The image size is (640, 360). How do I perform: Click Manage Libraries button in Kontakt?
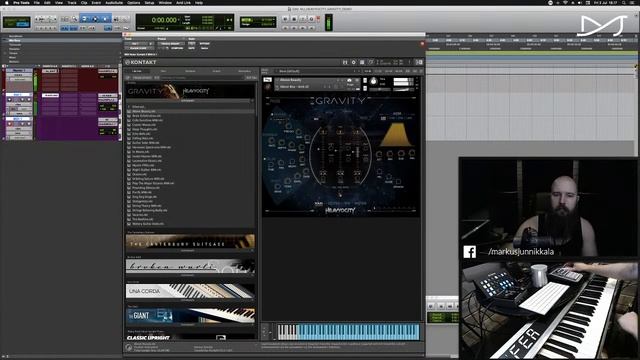click(x=142, y=78)
